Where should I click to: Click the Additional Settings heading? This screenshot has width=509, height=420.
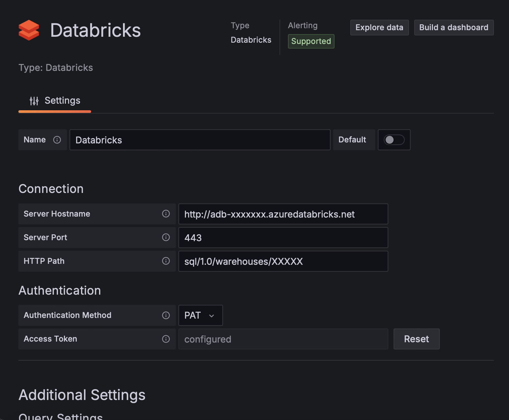82,395
